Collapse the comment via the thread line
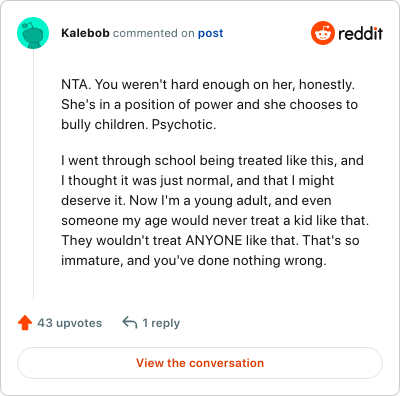 tap(33, 173)
